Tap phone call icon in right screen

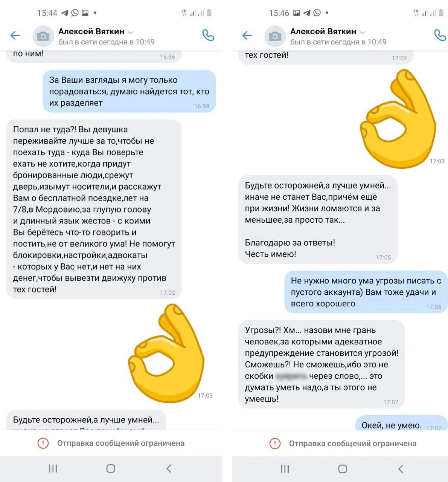coord(440,35)
